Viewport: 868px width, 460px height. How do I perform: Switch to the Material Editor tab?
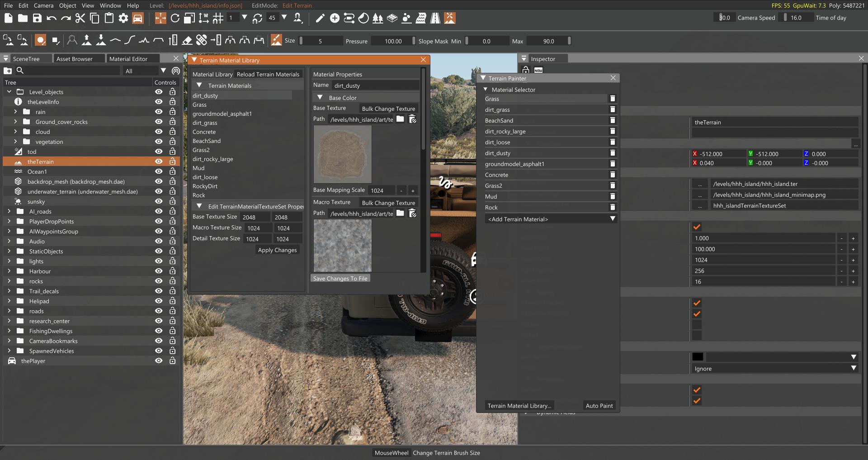click(x=128, y=59)
